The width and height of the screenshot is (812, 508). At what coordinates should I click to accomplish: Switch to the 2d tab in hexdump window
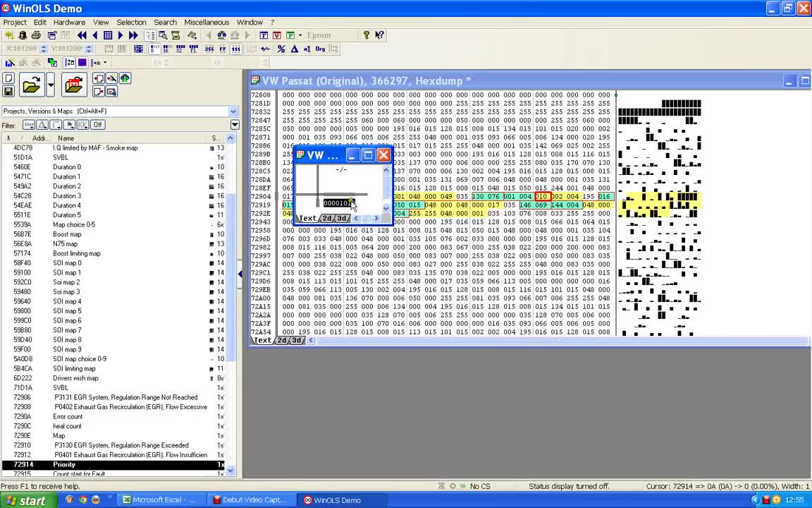[x=282, y=341]
